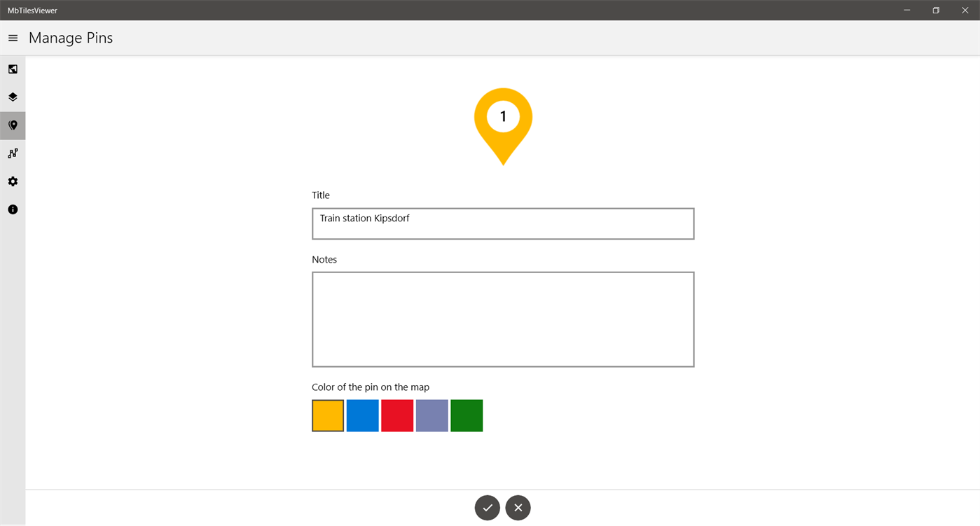Click the info icon in the sidebar
This screenshot has height=526, width=980.
pos(13,209)
